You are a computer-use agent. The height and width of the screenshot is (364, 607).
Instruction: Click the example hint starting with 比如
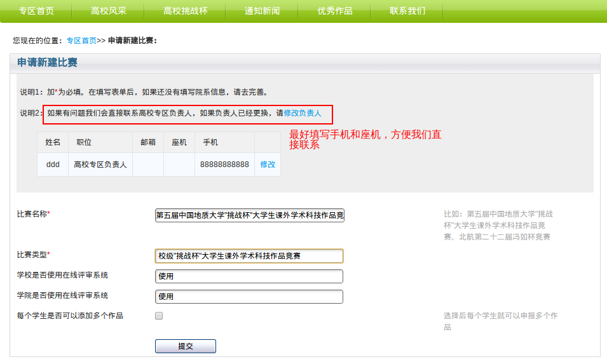(x=498, y=225)
